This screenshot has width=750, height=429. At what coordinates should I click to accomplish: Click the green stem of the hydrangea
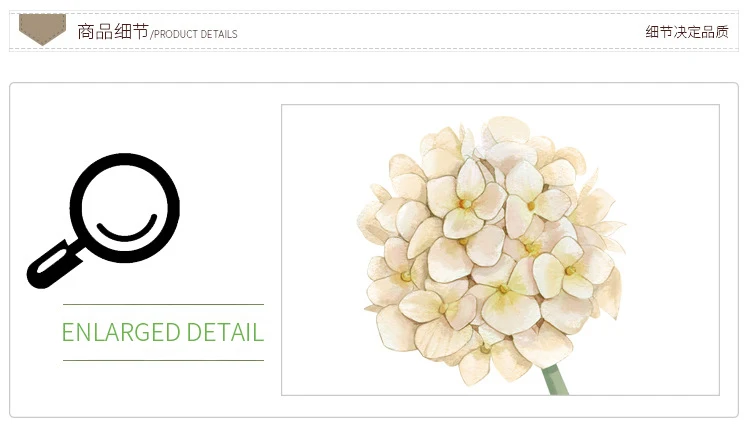(555, 380)
